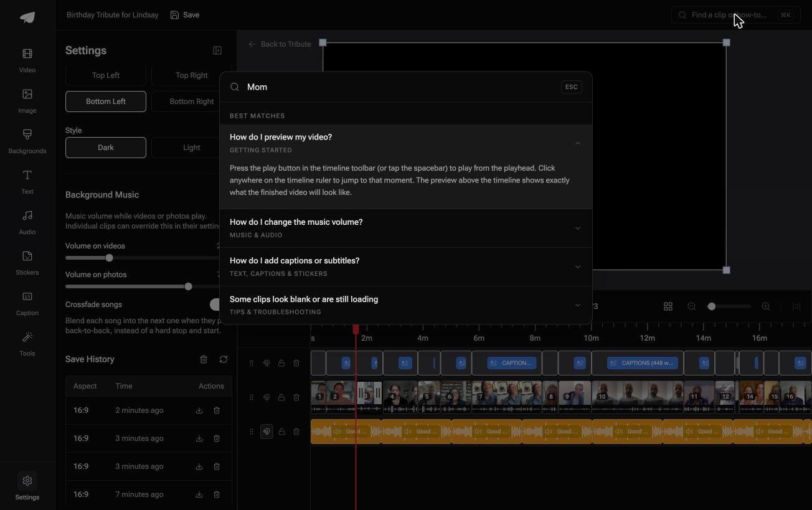Open the Tools panel in sidebar
This screenshot has width=812, height=510.
pos(27,344)
